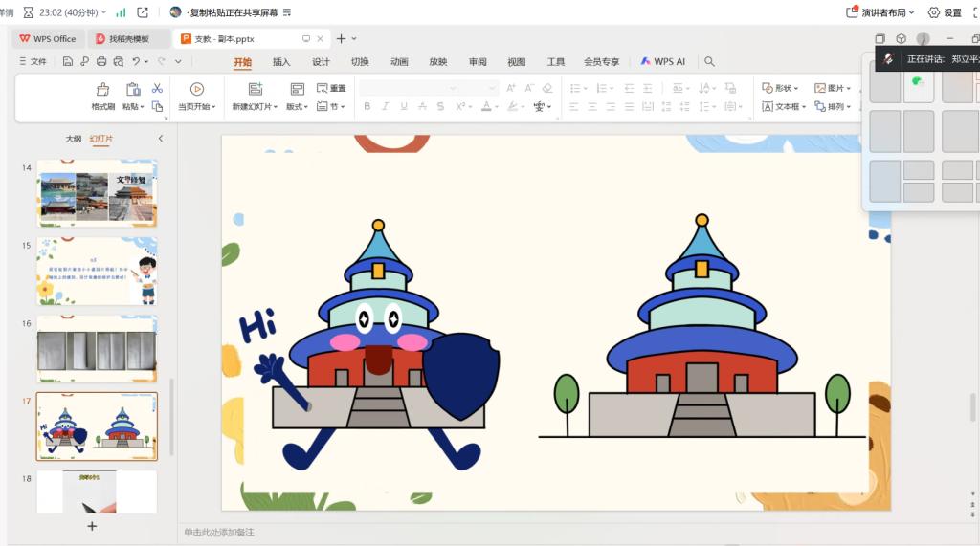This screenshot has width=980, height=546.
Task: Click the Save icon in quick toolbar
Action: (68, 62)
